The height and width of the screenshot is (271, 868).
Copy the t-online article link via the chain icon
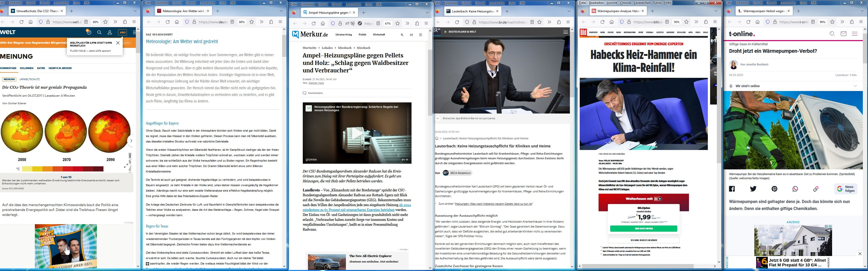click(x=816, y=189)
